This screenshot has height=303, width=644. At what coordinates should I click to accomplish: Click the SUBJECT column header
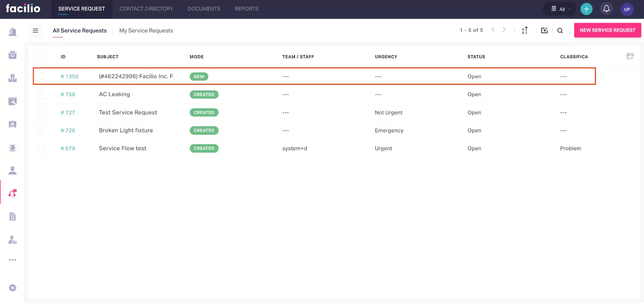108,57
